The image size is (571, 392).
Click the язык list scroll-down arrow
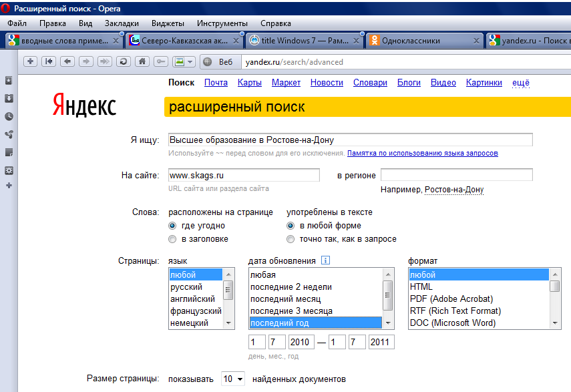click(228, 323)
